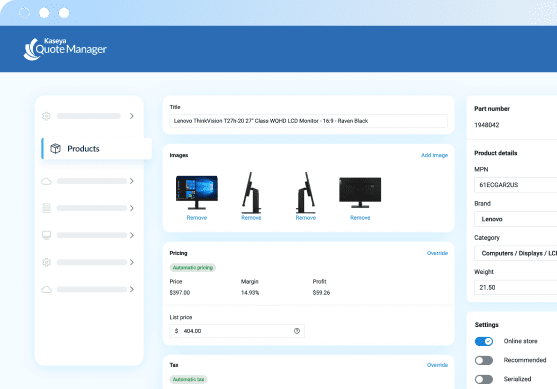This screenshot has height=389, width=557.
Task: Click the Add image link
Action: (434, 155)
